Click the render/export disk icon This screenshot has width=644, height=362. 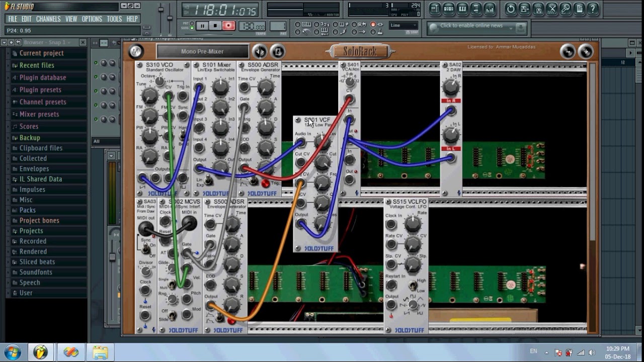[x=538, y=9]
